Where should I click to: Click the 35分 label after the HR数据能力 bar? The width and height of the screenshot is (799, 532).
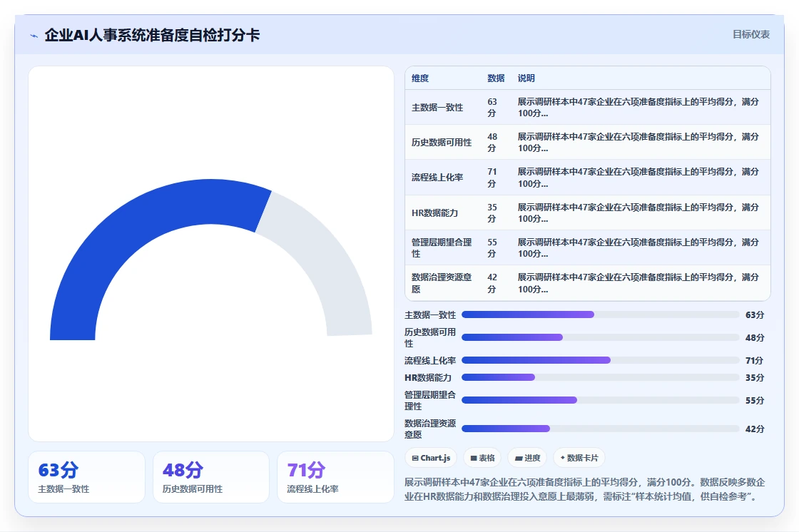(x=755, y=377)
